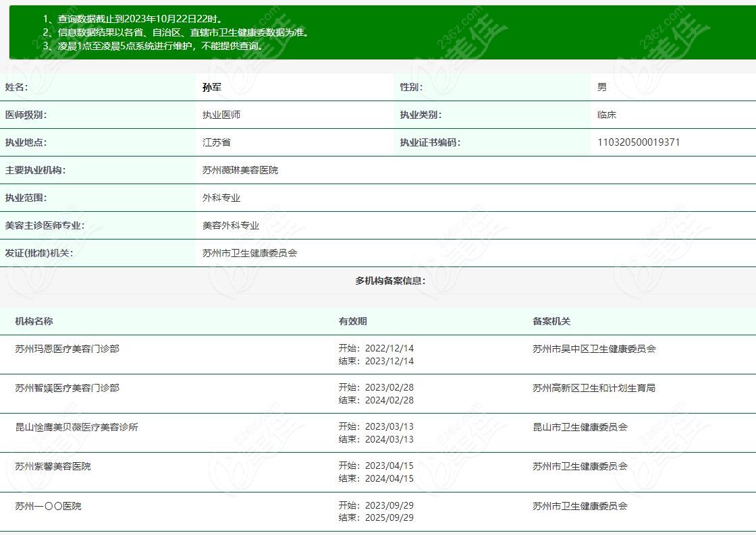Select the 苏州玛恩医疗美容门诊部 row name
Viewport: 756px width, 535px height.
pos(67,349)
